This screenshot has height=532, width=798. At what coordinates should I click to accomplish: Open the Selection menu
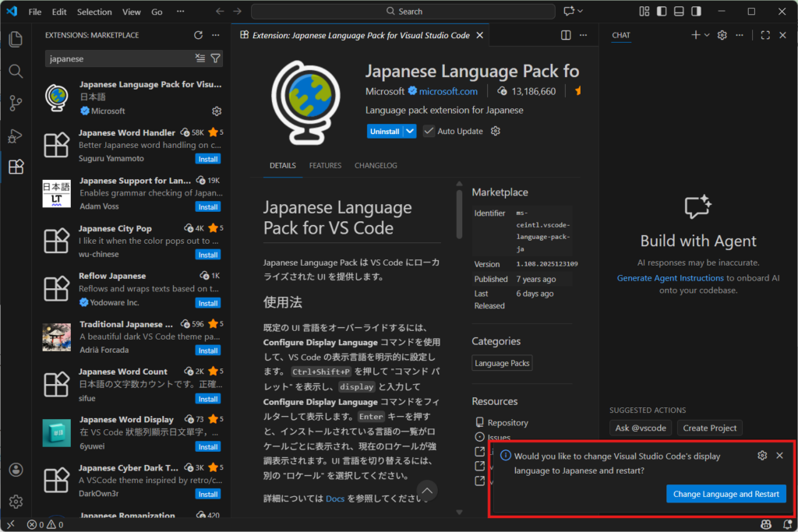(x=94, y=12)
